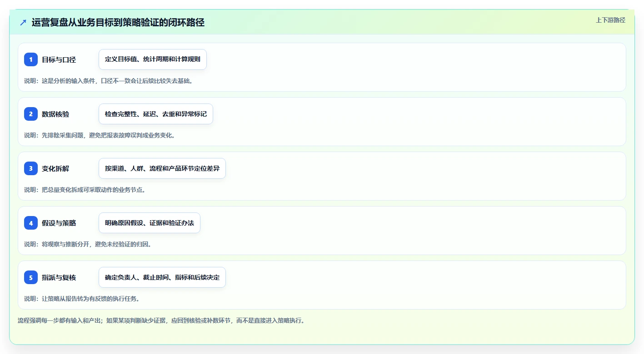Click the 数据核验 step heading
644x354 pixels.
point(55,114)
